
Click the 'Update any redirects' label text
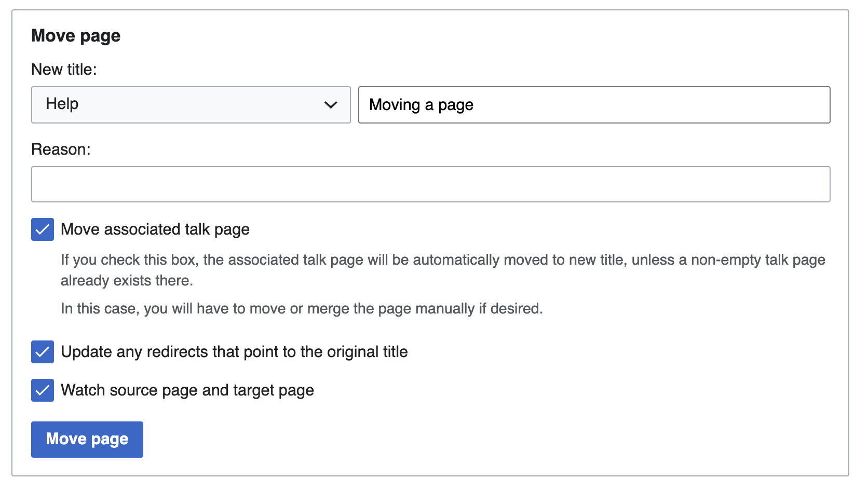[234, 352]
